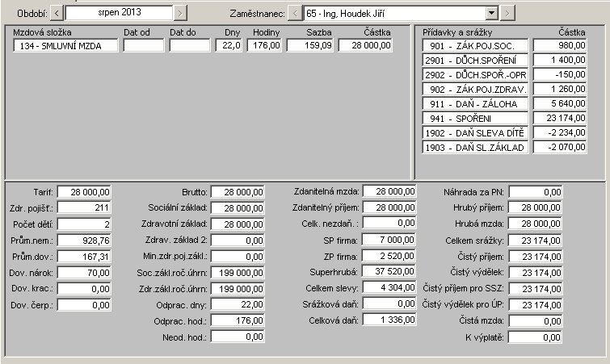Click amount 980,00 for ZÁK.POJ.SOC.
This screenshot has height=364, width=610.
click(x=560, y=45)
